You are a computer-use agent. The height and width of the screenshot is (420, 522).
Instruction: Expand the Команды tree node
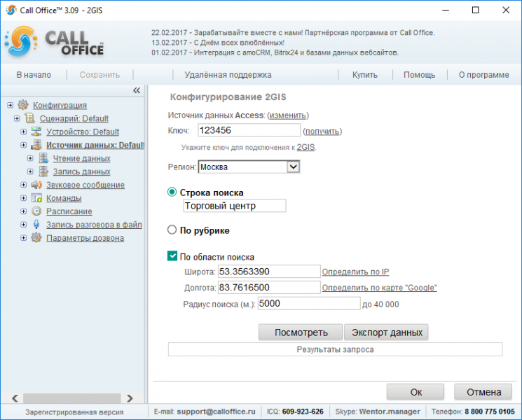tap(23, 198)
